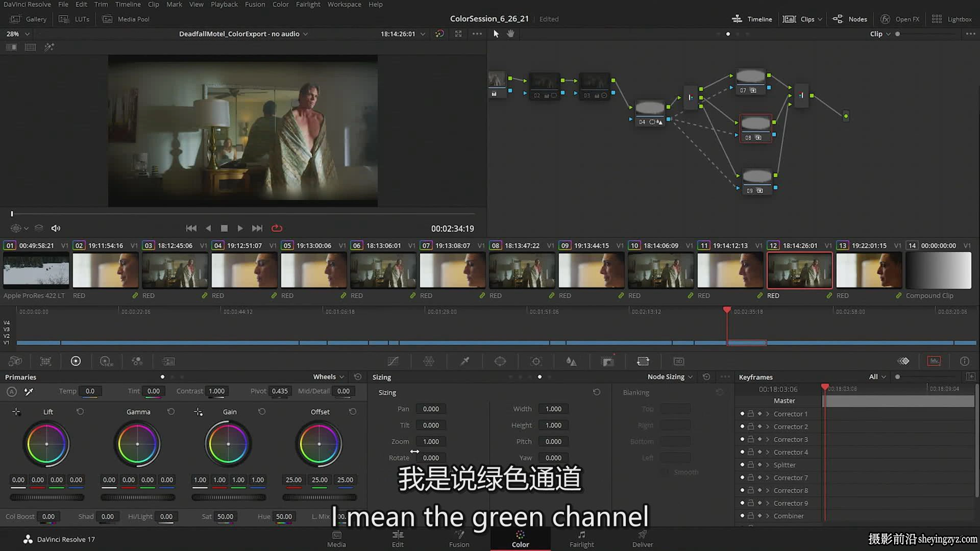The width and height of the screenshot is (980, 551).
Task: Toggle split screen viewer mode
Action: pyautogui.click(x=31, y=47)
